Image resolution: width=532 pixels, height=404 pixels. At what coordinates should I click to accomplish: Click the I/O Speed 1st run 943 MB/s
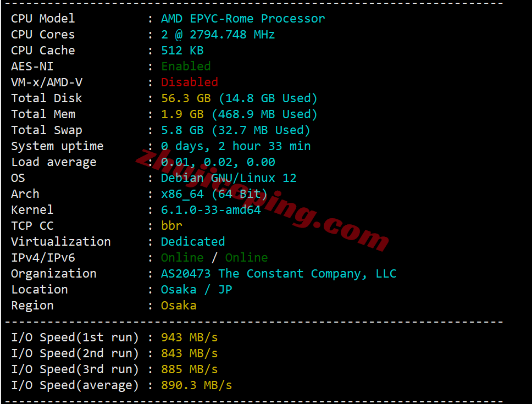189,337
